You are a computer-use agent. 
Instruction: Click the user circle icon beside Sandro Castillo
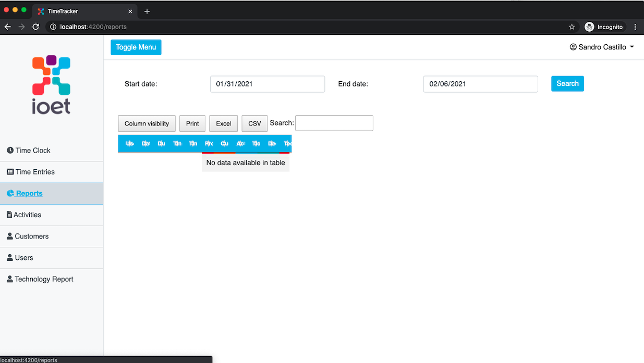point(573,47)
